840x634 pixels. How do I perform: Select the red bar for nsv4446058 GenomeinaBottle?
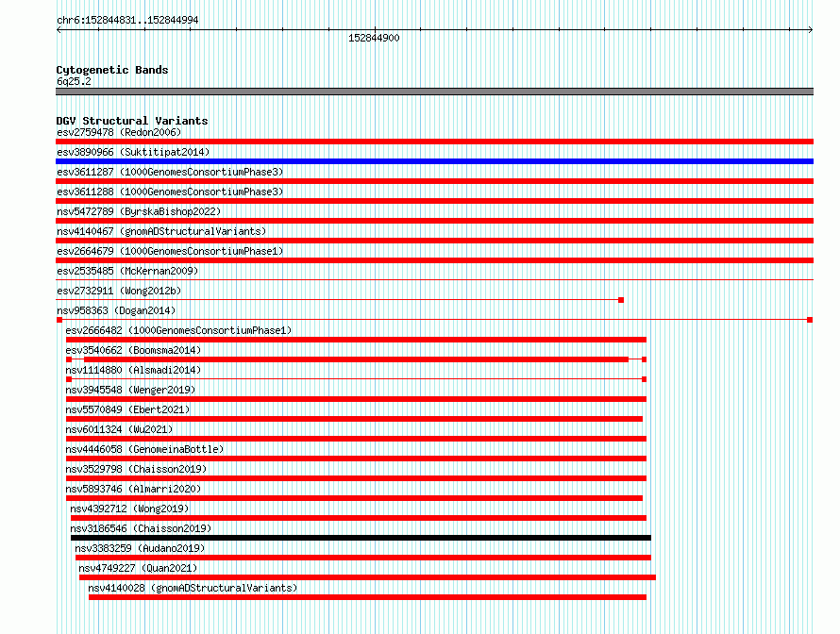pos(356,459)
